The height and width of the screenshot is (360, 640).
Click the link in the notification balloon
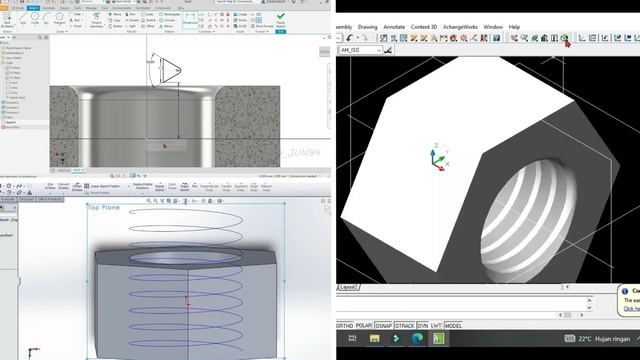[632, 309]
